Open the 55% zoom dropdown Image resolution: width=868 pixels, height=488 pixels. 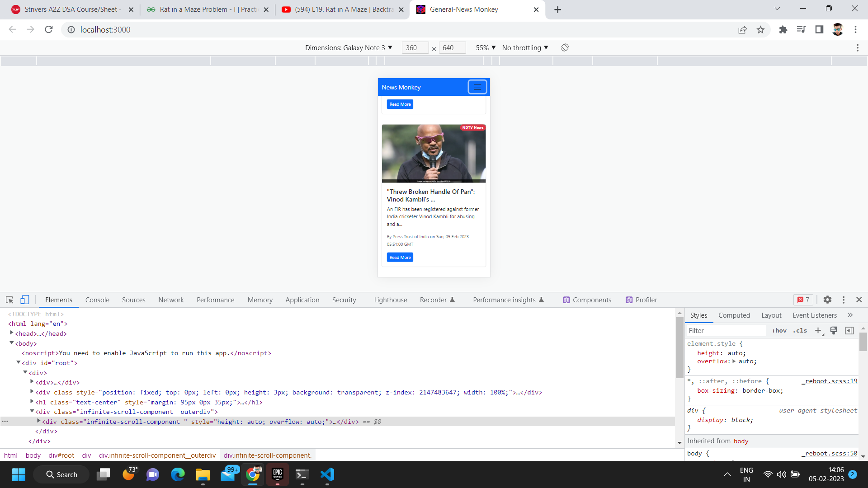click(486, 47)
